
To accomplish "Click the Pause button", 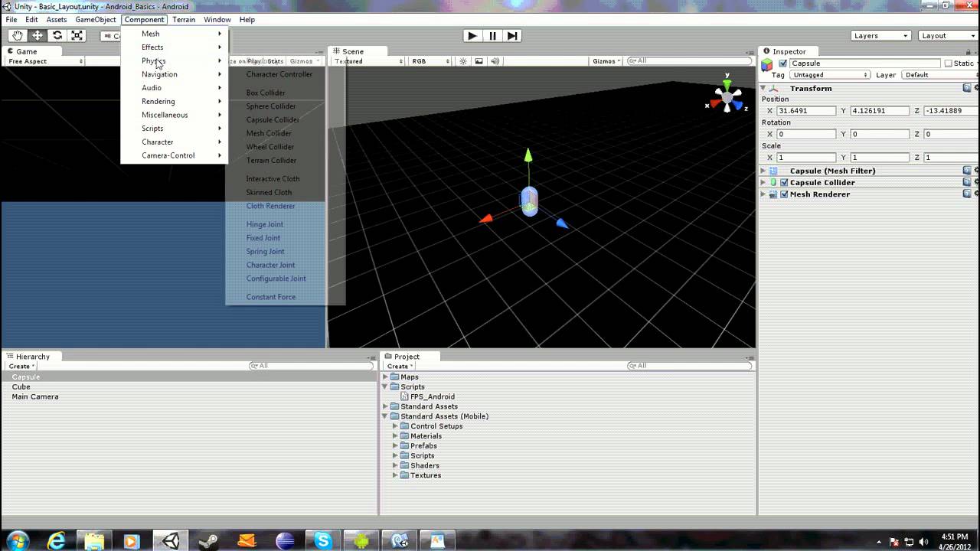I will click(492, 35).
